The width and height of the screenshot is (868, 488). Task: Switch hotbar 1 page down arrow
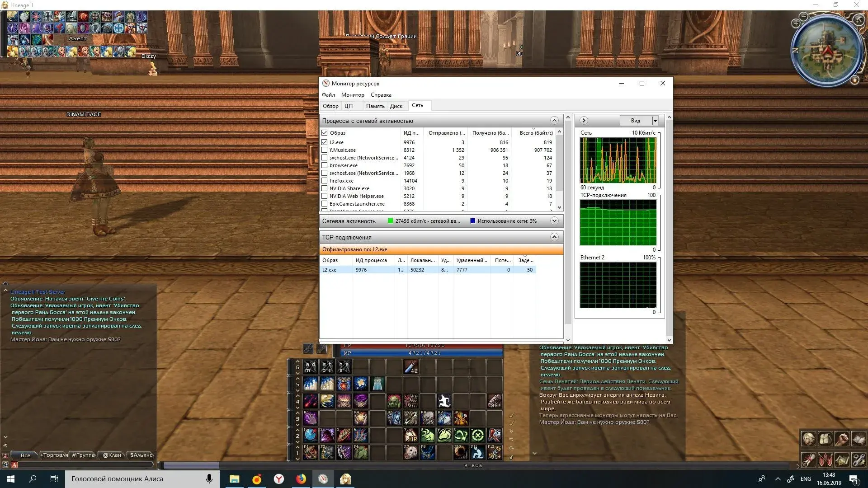(297, 459)
